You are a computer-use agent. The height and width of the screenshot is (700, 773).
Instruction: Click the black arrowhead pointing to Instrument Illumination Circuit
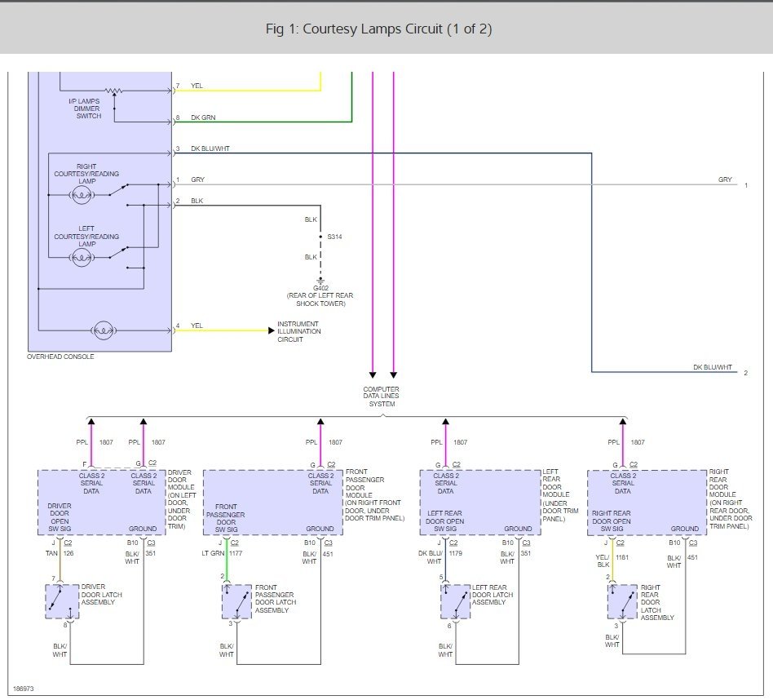pyautogui.click(x=272, y=330)
